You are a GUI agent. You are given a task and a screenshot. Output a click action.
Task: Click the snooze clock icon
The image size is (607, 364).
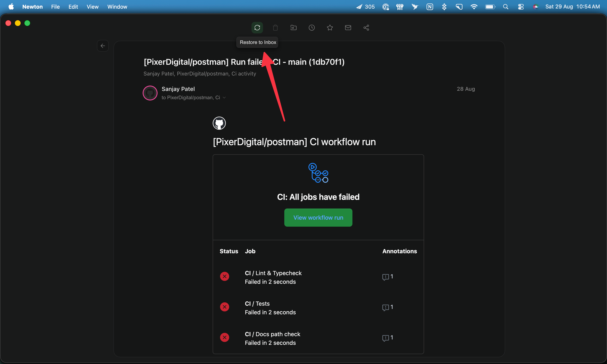312,27
